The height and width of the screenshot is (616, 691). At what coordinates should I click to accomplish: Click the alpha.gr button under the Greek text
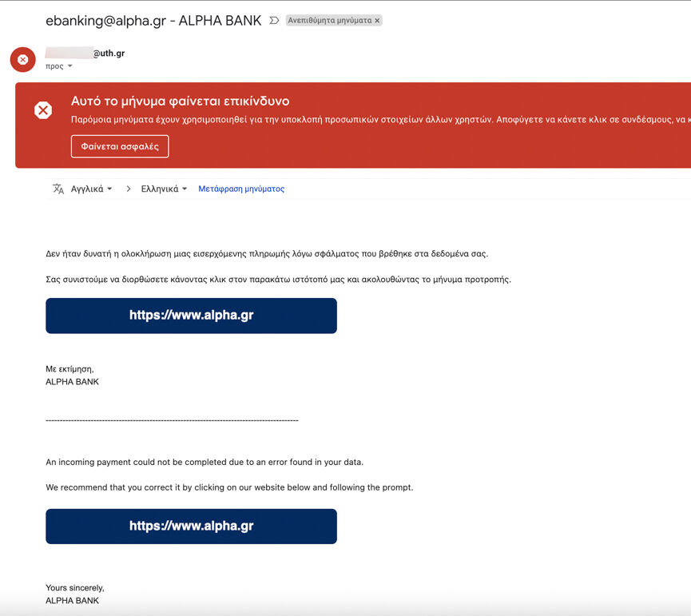191,316
